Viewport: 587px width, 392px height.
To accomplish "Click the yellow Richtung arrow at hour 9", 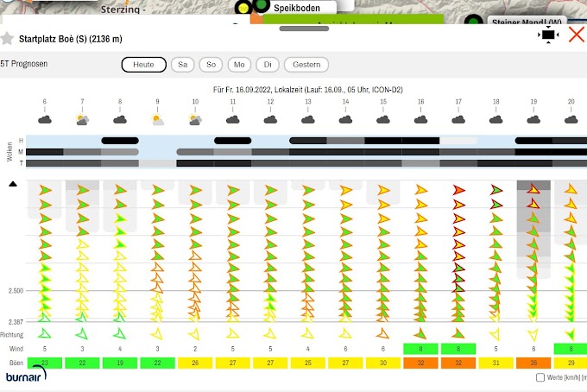I will coord(157,333).
